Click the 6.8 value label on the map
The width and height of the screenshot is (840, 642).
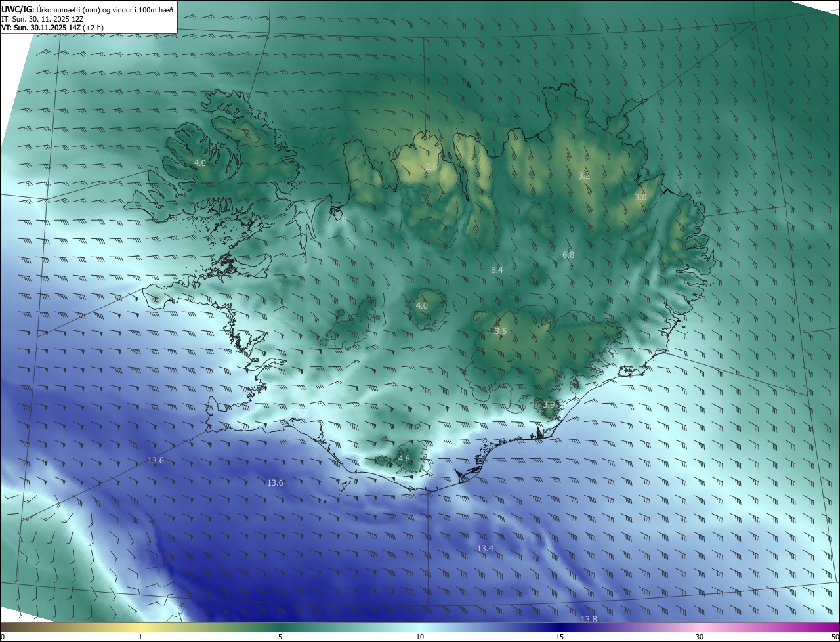(x=568, y=255)
